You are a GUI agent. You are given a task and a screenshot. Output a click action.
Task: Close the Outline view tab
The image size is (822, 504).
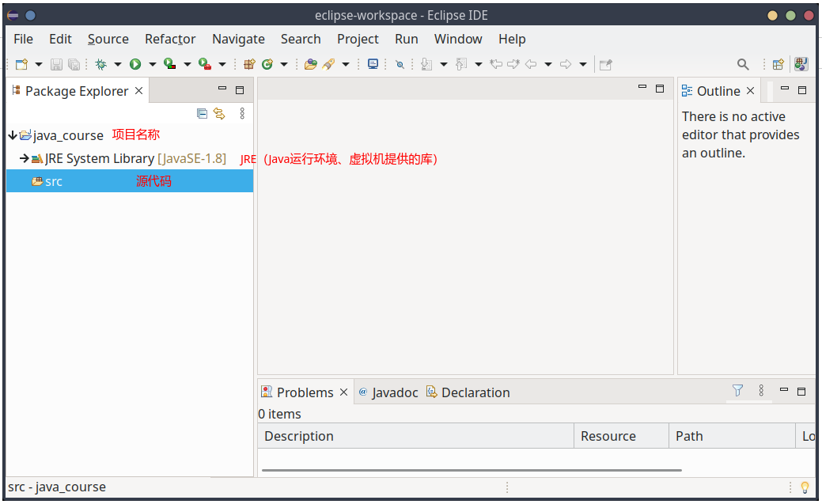pyautogui.click(x=751, y=91)
